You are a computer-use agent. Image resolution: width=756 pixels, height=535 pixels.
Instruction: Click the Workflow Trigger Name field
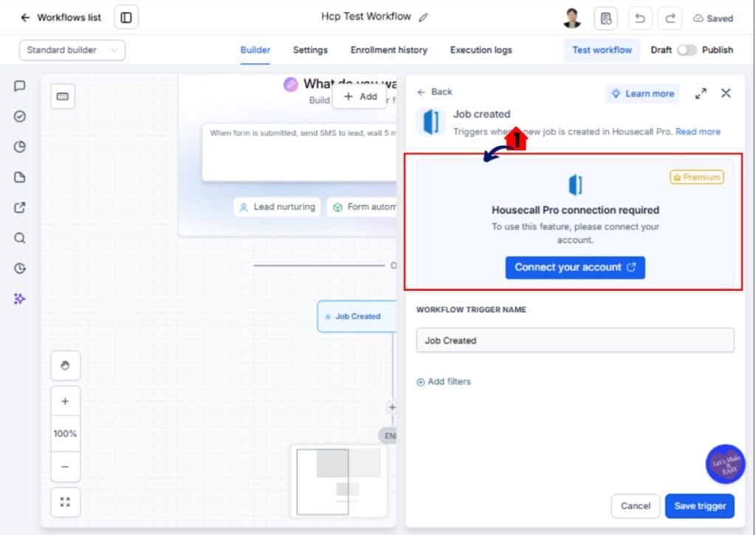(x=575, y=340)
